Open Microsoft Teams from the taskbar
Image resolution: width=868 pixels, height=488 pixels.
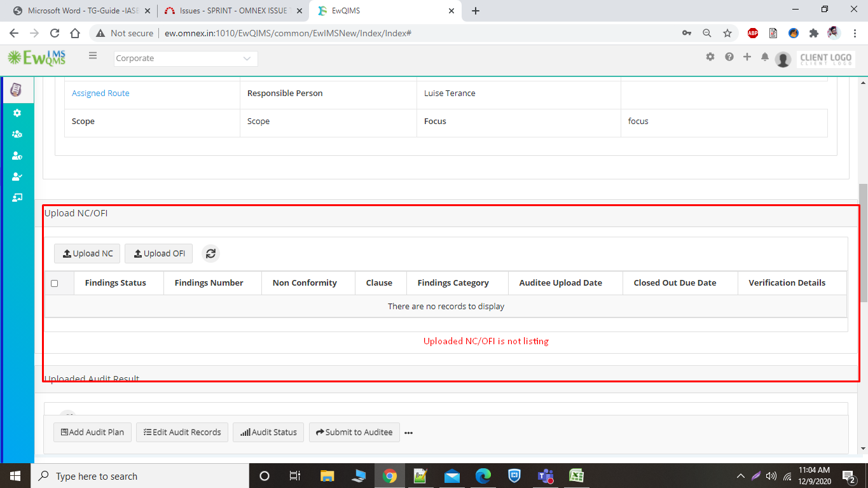pos(546,476)
